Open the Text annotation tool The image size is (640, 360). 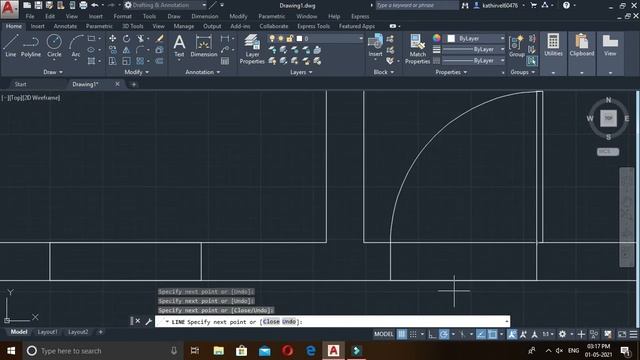click(x=179, y=46)
